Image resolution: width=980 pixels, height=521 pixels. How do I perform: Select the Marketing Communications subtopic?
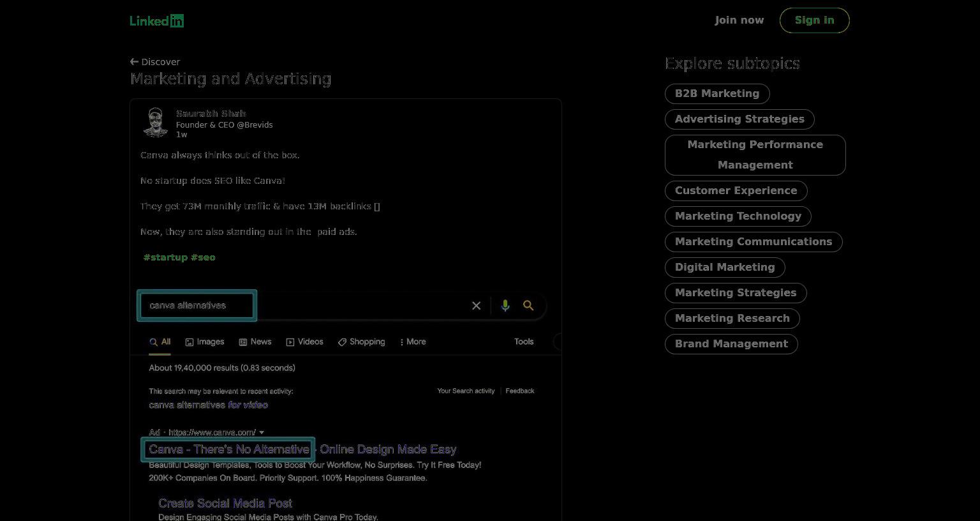[754, 242]
